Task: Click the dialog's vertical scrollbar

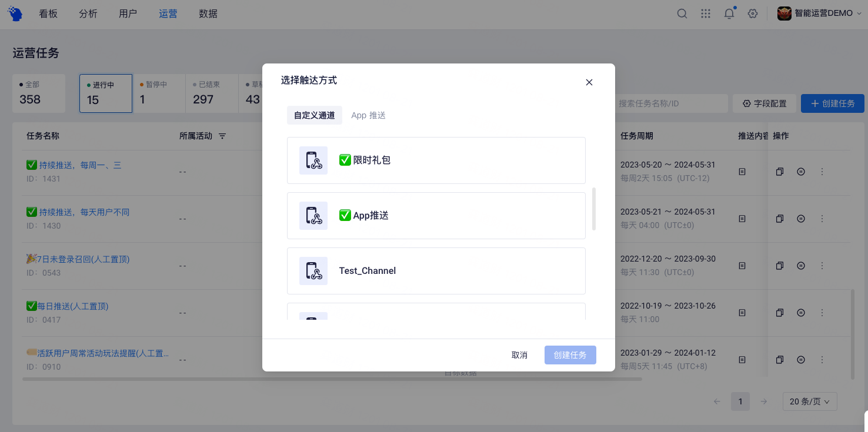Action: 594,209
